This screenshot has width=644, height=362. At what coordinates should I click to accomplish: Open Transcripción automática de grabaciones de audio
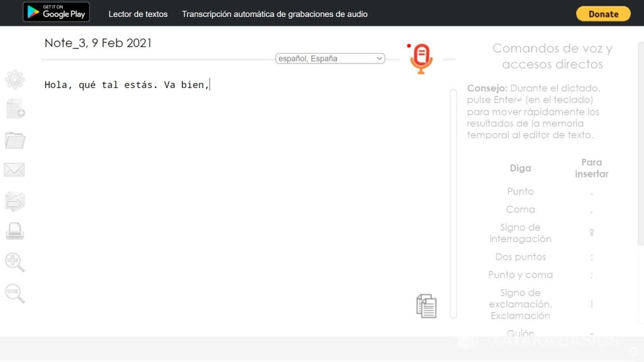click(x=274, y=14)
